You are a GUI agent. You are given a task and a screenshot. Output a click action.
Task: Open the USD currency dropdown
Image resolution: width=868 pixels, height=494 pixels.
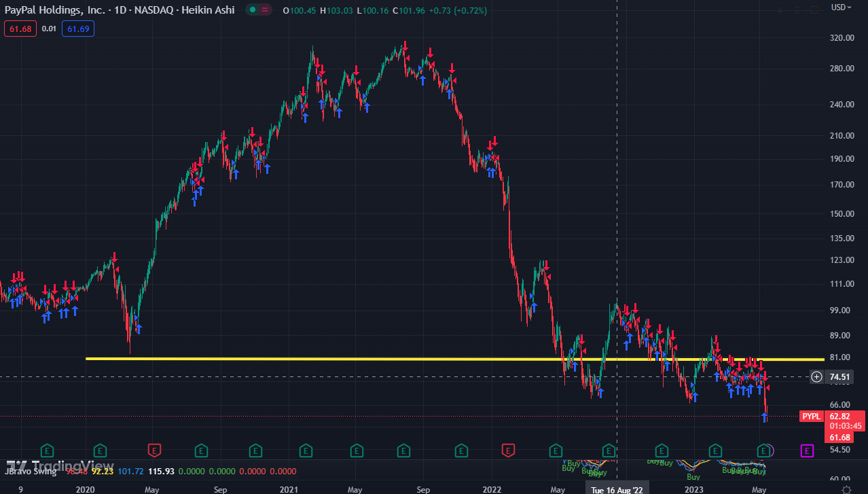click(x=842, y=7)
